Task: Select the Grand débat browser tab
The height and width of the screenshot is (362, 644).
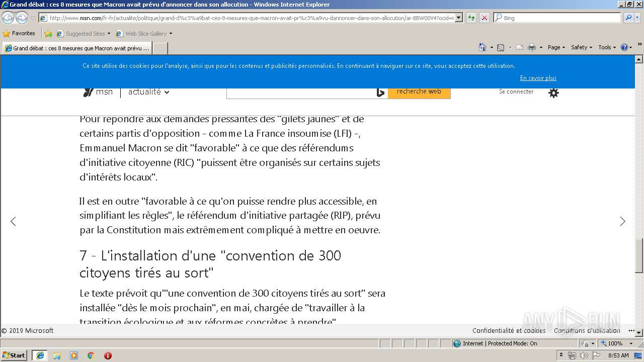Action: tap(76, 48)
